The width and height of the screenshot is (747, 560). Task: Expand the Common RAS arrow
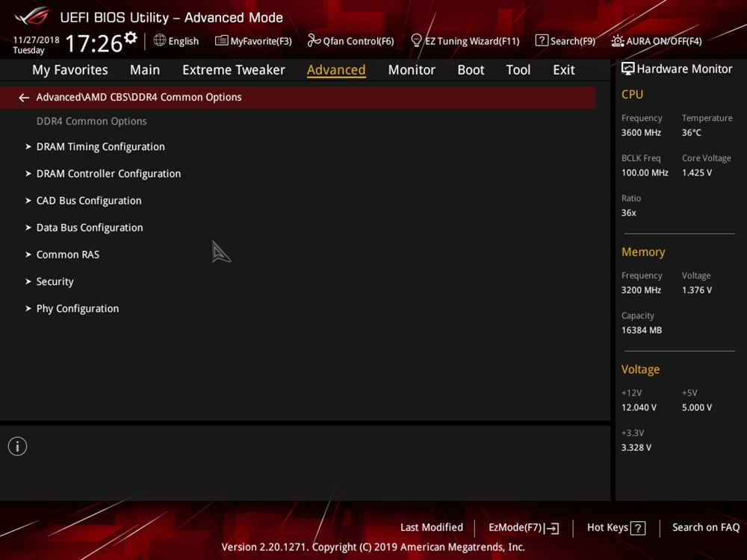click(x=28, y=255)
